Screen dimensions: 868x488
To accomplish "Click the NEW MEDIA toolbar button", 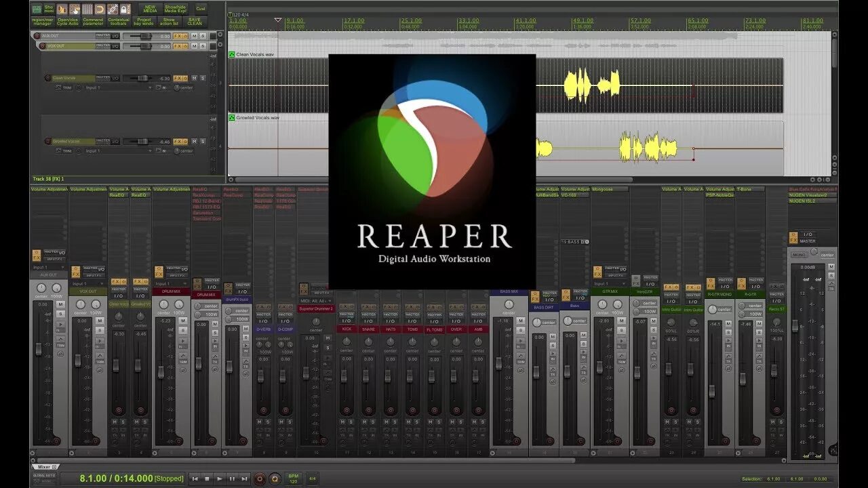I will tap(151, 9).
